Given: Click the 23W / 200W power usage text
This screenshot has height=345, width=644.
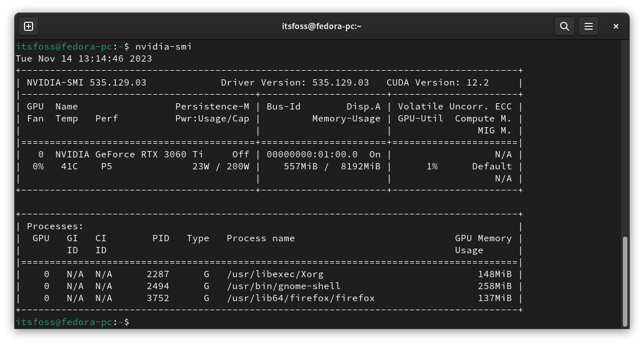Looking at the screenshot, I should pyautogui.click(x=220, y=166).
